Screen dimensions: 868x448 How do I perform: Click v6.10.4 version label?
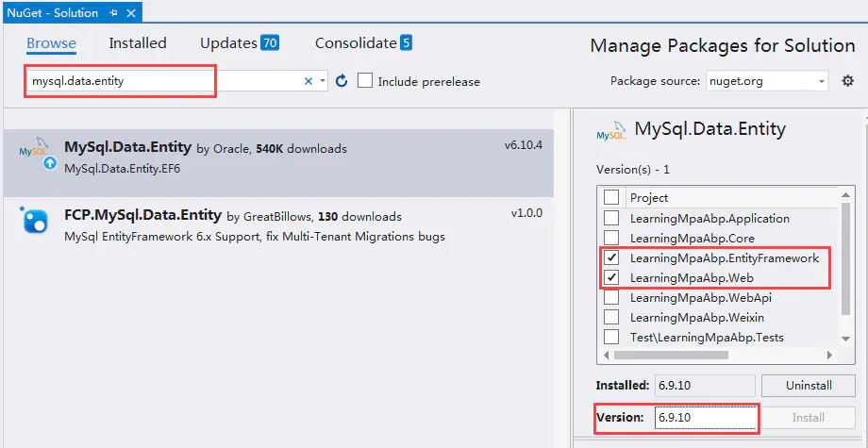click(x=523, y=146)
